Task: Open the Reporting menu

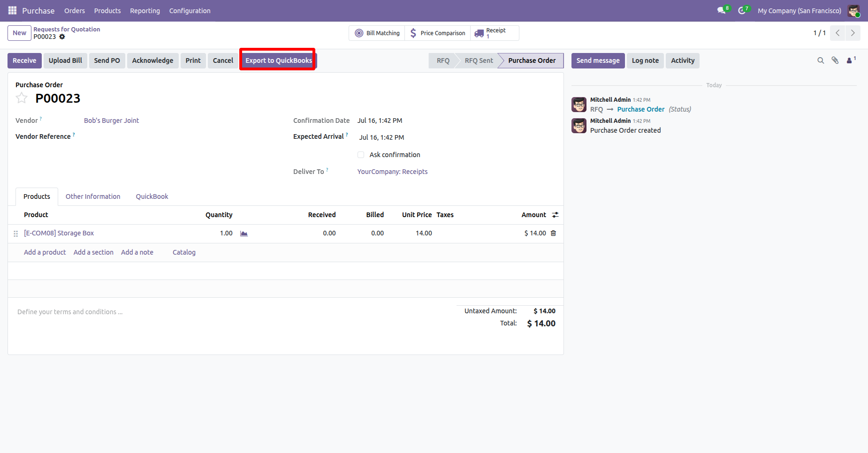Action: point(145,10)
